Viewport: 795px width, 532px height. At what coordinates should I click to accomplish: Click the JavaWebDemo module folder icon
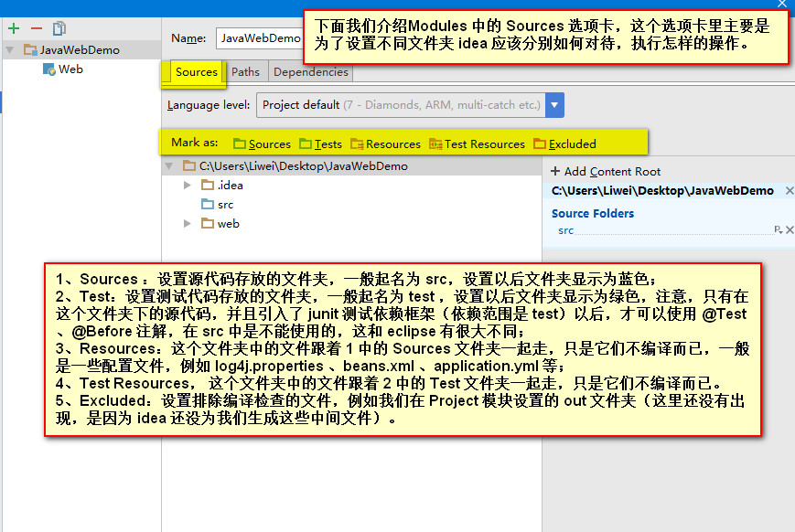point(30,49)
